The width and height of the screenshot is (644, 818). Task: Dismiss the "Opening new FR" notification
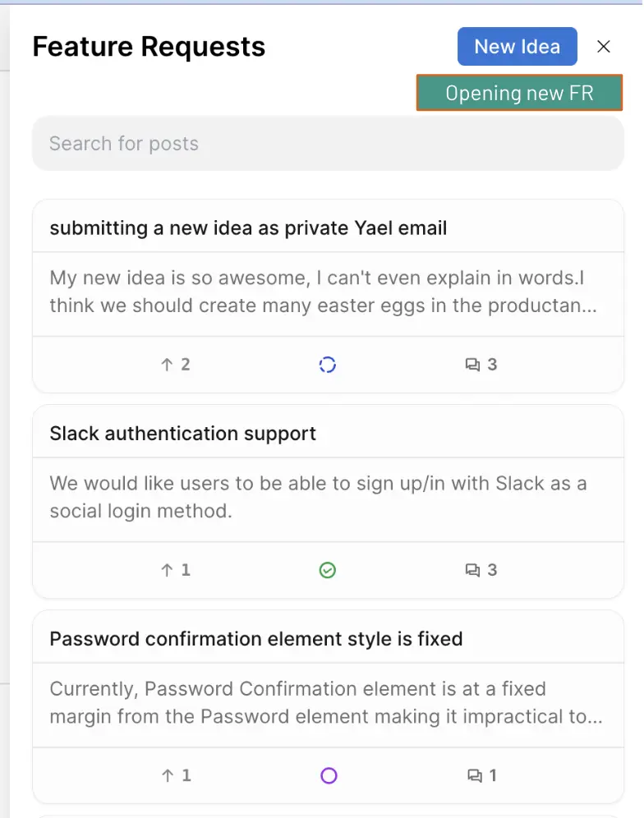519,93
